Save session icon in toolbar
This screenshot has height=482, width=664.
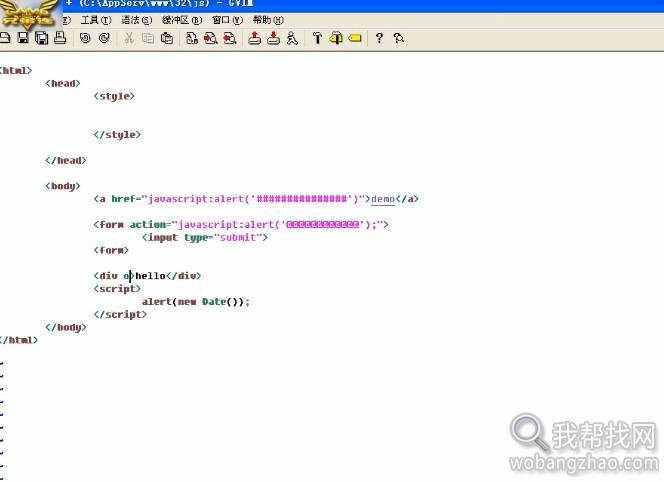pyautogui.click(x=274, y=38)
